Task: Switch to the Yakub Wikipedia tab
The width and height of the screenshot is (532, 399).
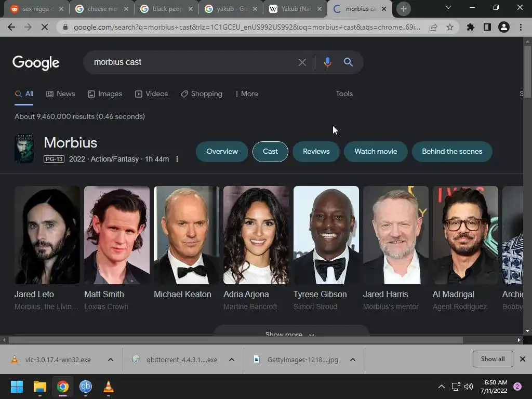Action: click(x=296, y=9)
